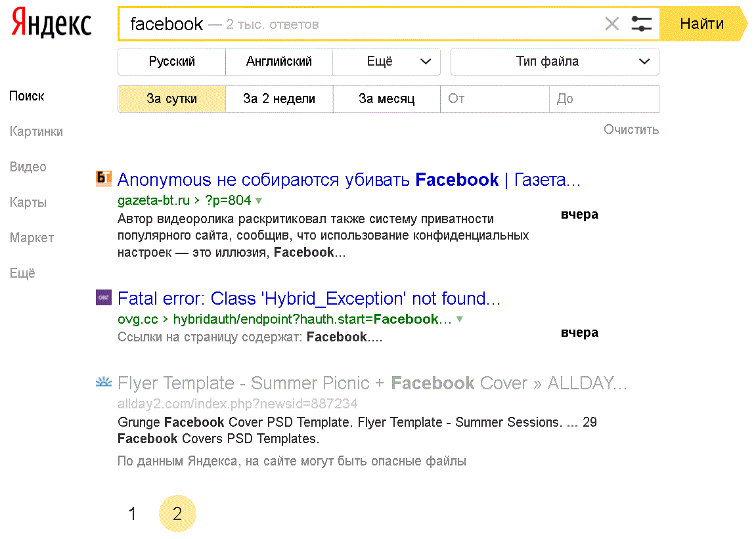
Task: Click the allday2 result favicon
Action: pos(104,382)
